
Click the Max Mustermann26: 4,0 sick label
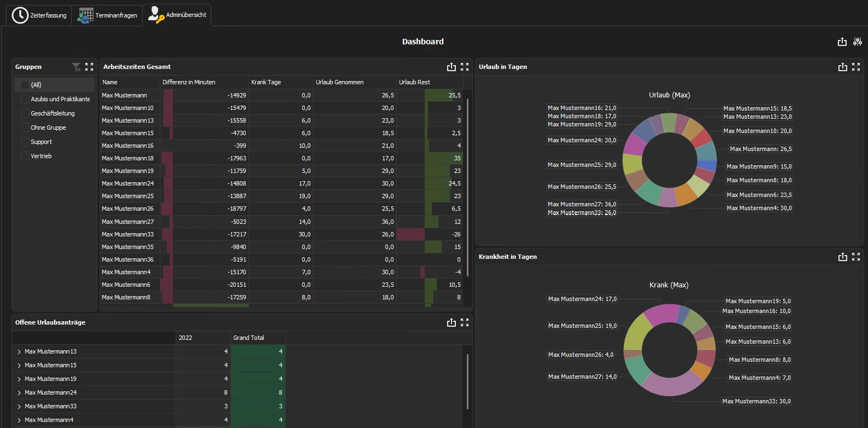(x=581, y=355)
